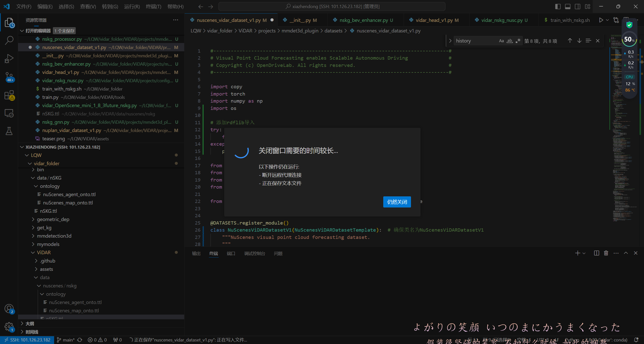
Task: Go to next search match arrow
Action: click(x=579, y=41)
